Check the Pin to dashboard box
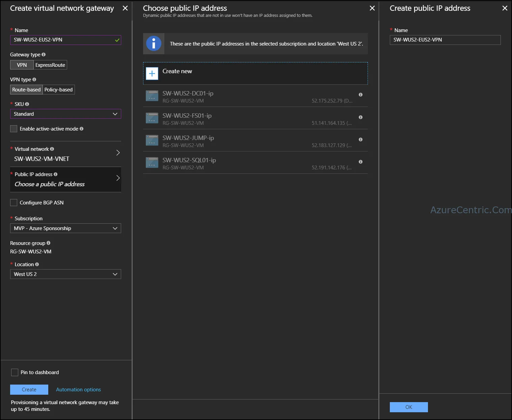The image size is (512, 420). (15, 372)
